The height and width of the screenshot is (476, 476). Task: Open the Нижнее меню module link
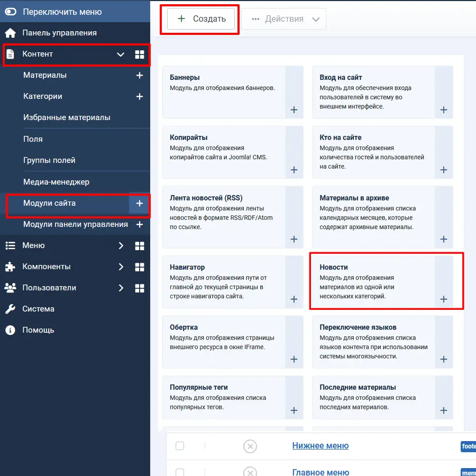(320, 446)
